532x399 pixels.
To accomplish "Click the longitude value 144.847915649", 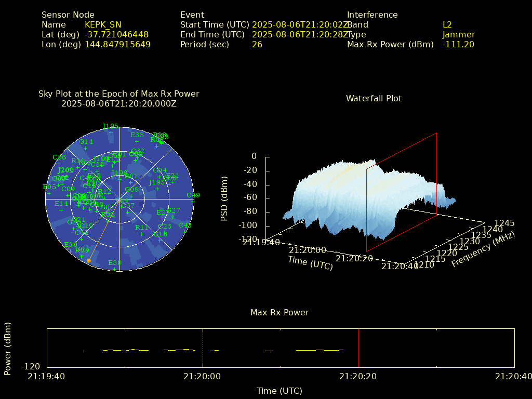I will click(117, 44).
